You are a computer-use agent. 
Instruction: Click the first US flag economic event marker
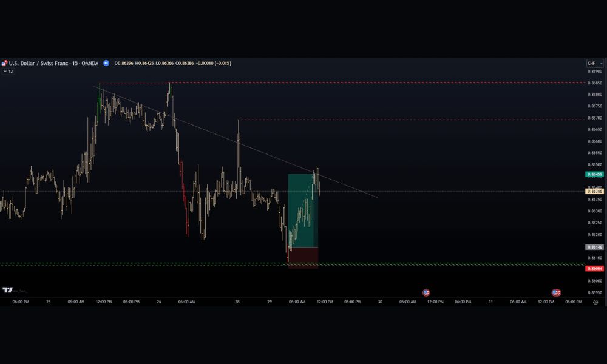[x=426, y=292]
